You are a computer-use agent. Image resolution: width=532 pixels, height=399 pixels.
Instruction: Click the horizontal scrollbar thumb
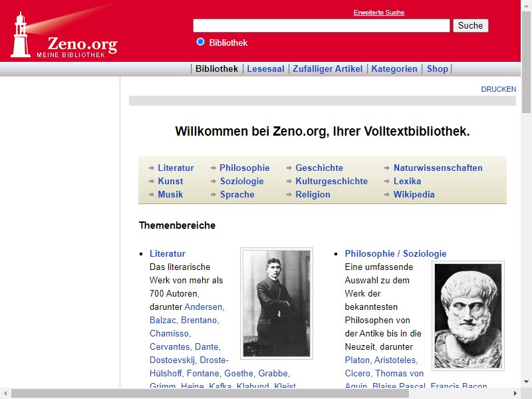210,394
